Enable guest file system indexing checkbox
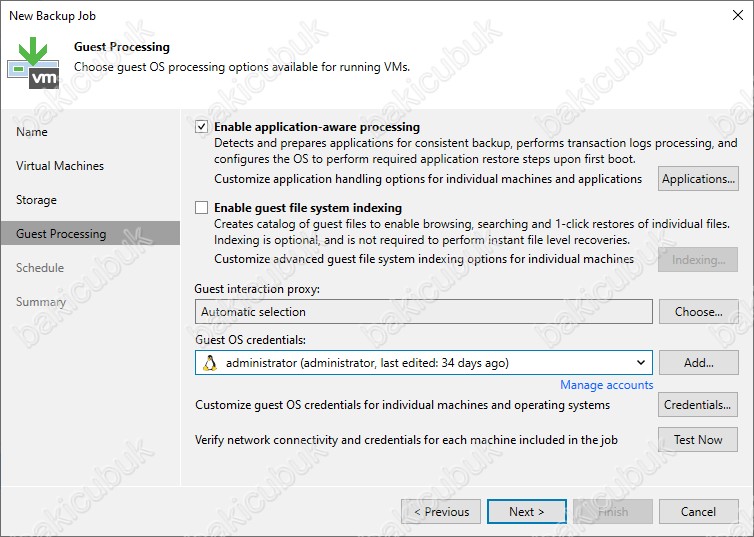 pyautogui.click(x=201, y=208)
